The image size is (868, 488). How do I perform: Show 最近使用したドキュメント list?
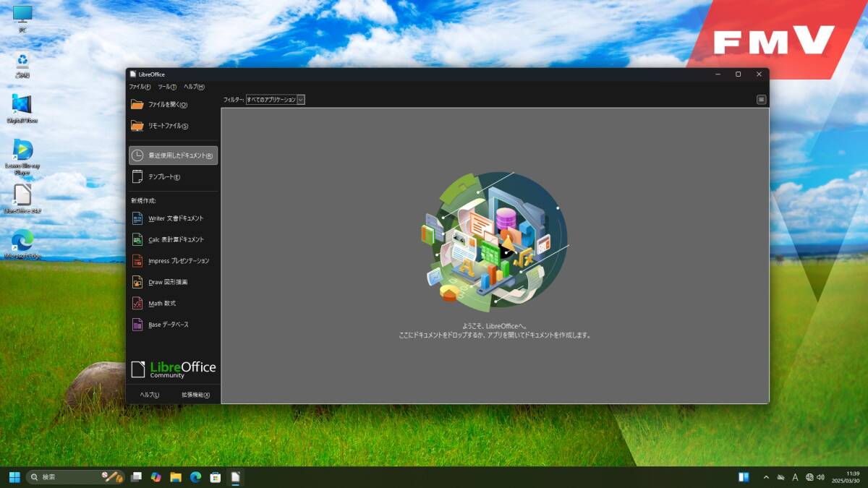point(173,155)
